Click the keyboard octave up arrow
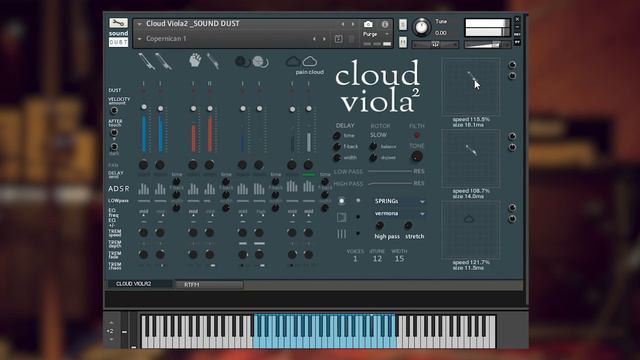This screenshot has height=360, width=640. pos(111,323)
